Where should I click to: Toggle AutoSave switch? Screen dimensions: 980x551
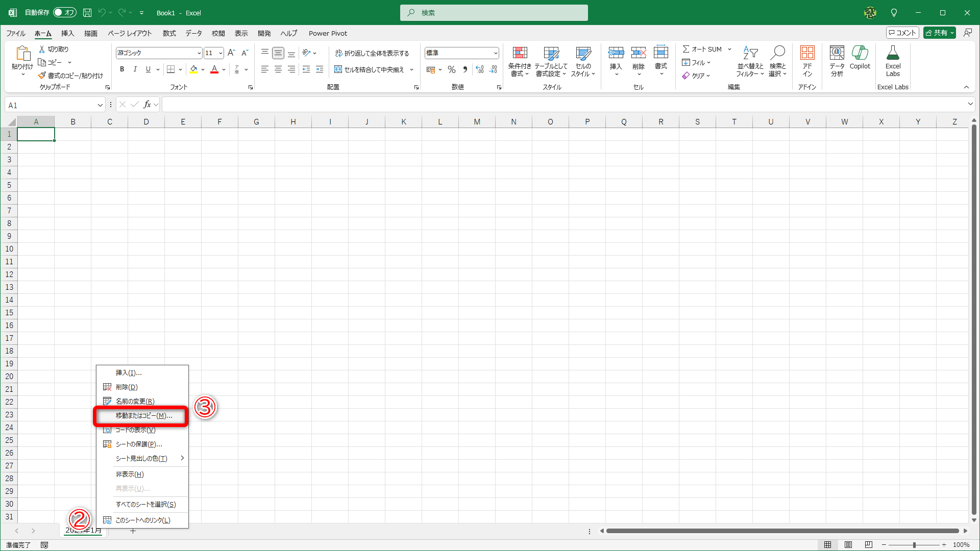click(x=64, y=12)
